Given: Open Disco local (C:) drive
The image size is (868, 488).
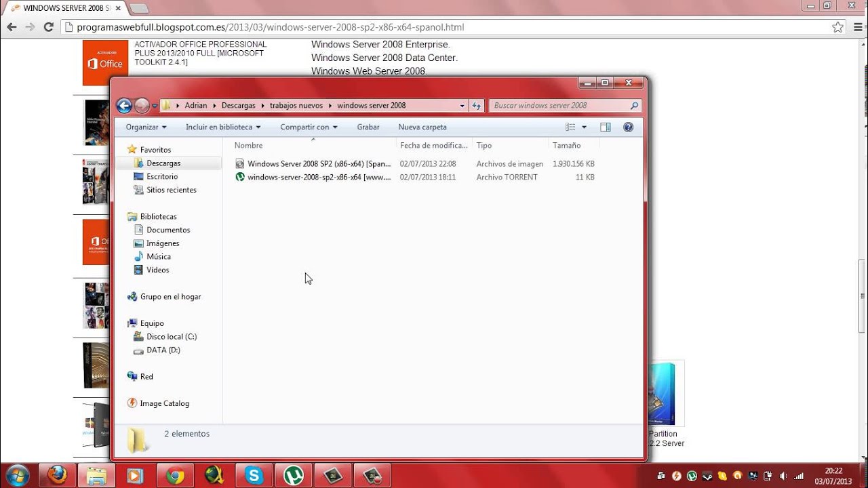Looking at the screenshot, I should click(x=172, y=337).
